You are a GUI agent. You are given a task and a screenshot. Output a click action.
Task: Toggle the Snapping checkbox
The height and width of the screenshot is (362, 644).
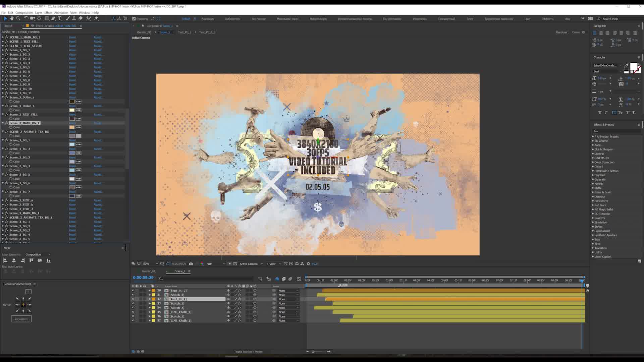(134, 19)
